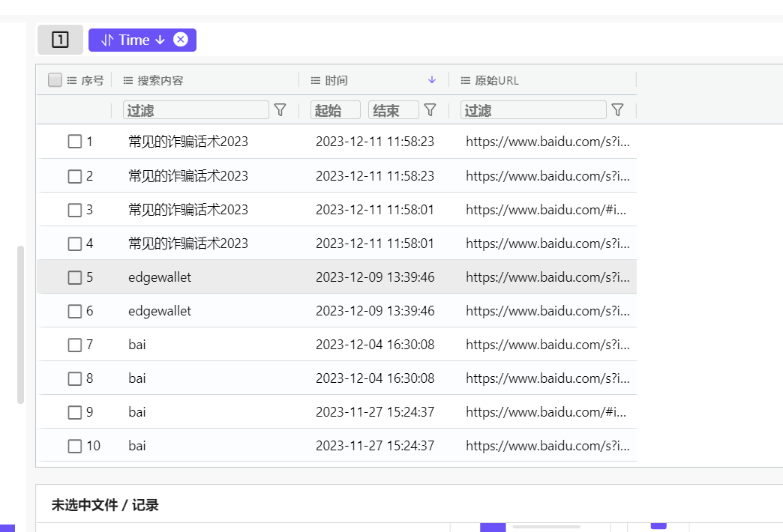Image resolution: width=783 pixels, height=532 pixels.
Task: Click the row 2 time 2023-12-11 11:58:23
Action: (375, 175)
